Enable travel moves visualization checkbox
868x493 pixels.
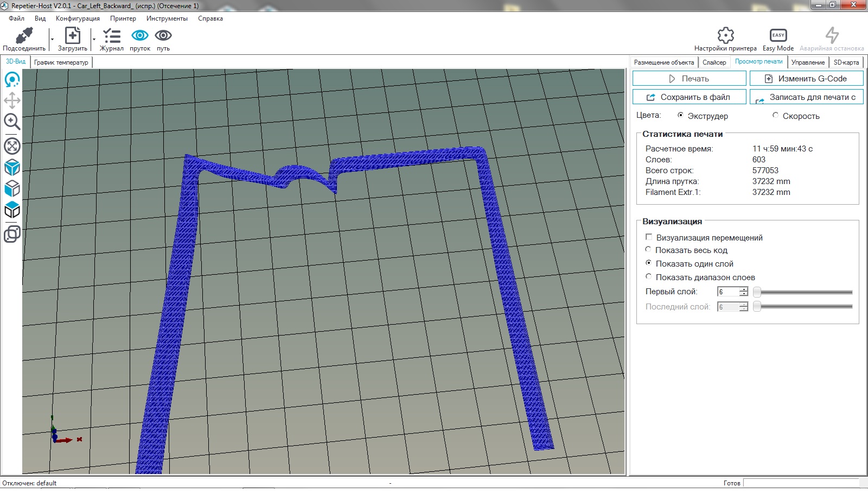[649, 237]
